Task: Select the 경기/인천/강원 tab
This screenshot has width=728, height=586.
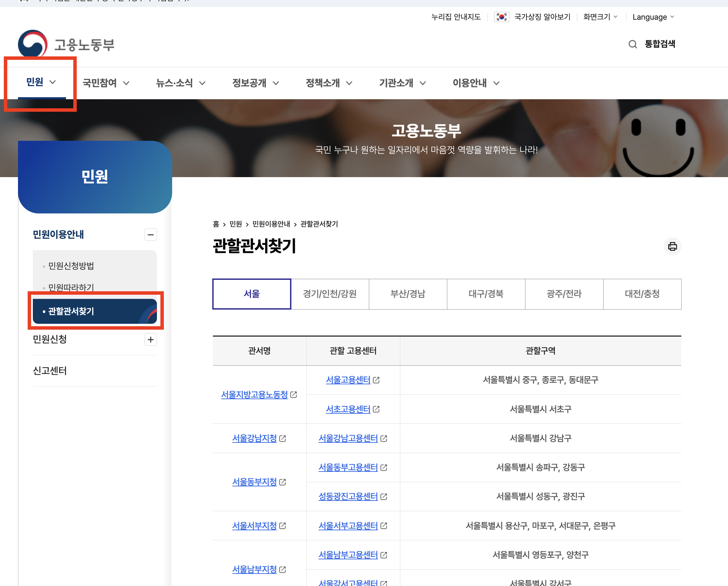Action: click(x=330, y=294)
